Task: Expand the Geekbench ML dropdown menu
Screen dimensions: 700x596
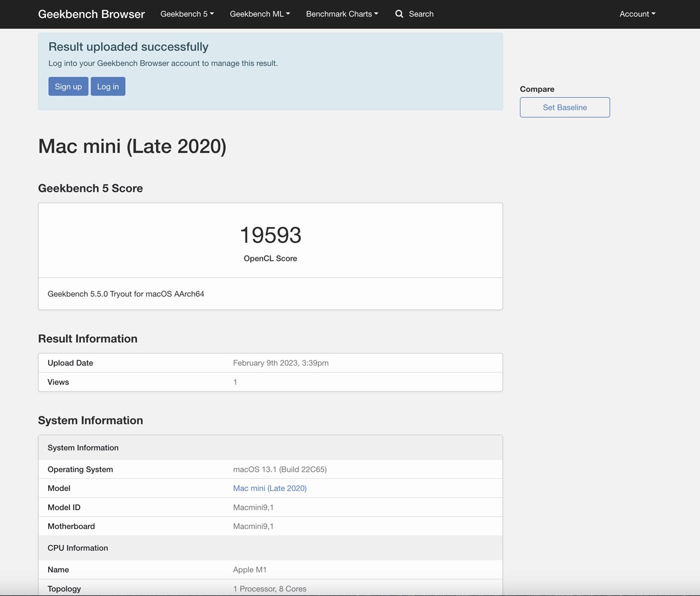Action: click(x=260, y=14)
